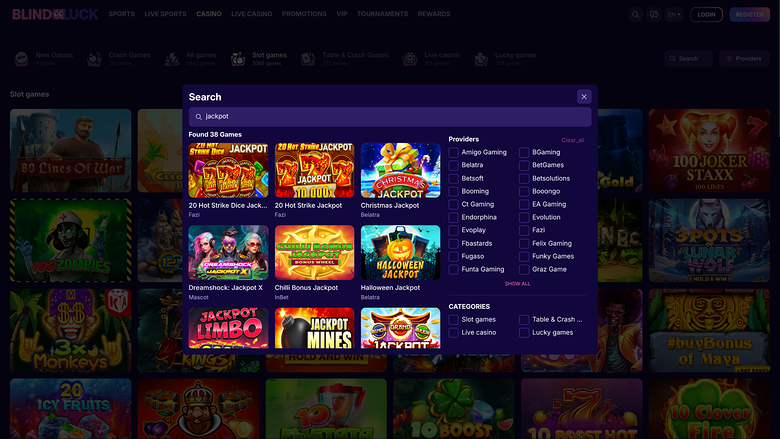Open #buyBonus of Maya game

click(x=709, y=331)
